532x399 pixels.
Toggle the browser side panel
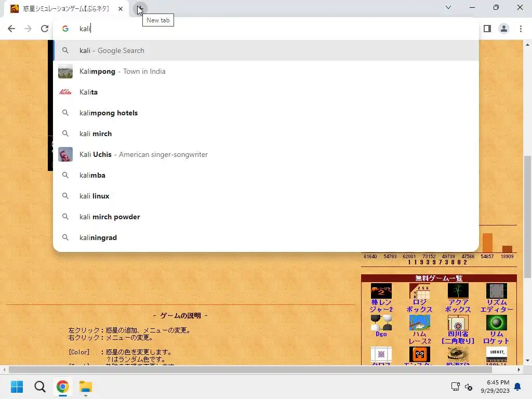pos(487,29)
